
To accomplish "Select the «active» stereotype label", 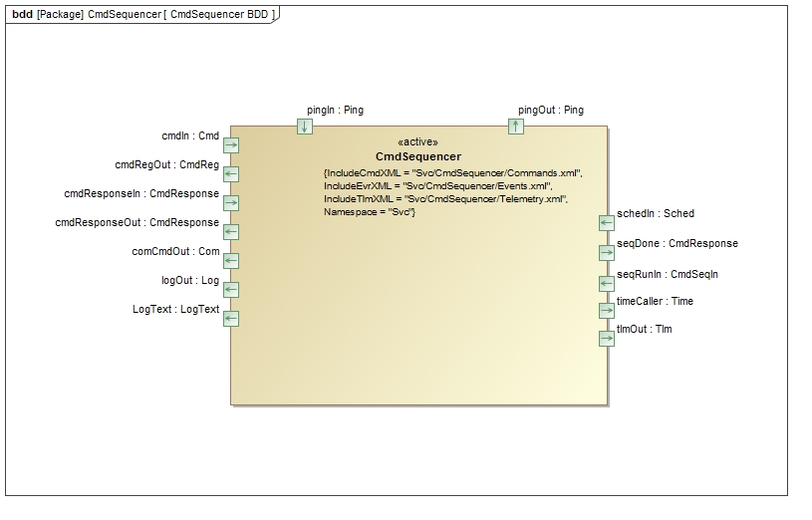I will tap(417, 142).
